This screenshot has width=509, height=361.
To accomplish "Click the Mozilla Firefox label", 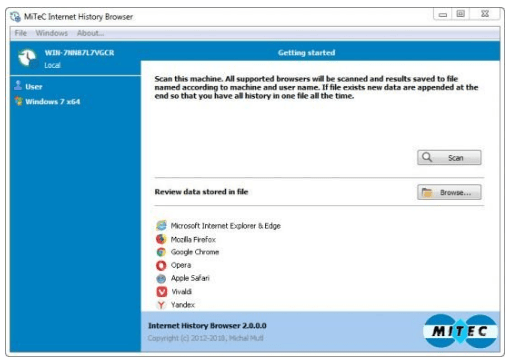I will click(x=193, y=239).
